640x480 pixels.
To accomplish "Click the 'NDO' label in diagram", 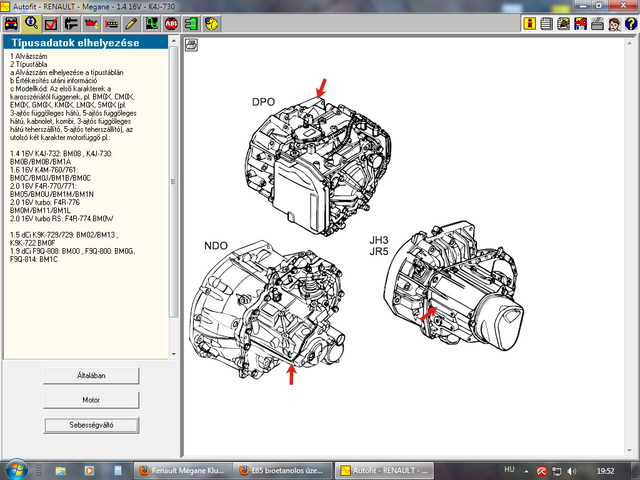I will point(216,246).
